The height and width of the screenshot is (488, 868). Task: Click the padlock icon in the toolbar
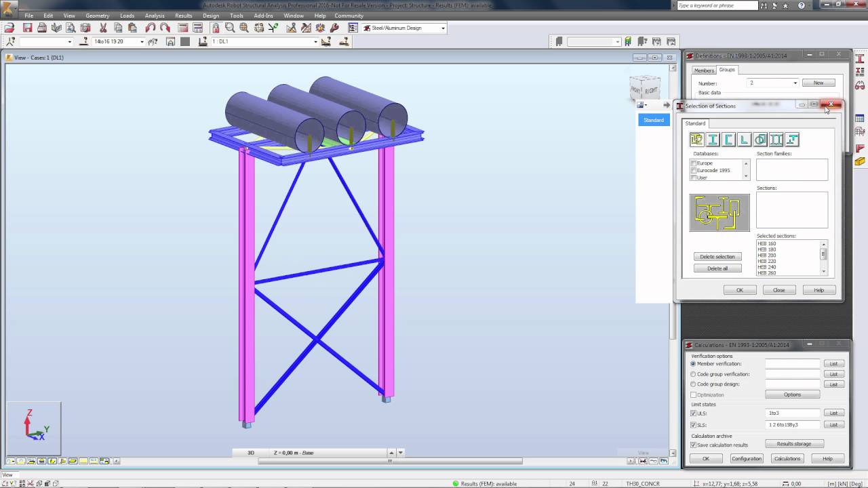[x=216, y=28]
